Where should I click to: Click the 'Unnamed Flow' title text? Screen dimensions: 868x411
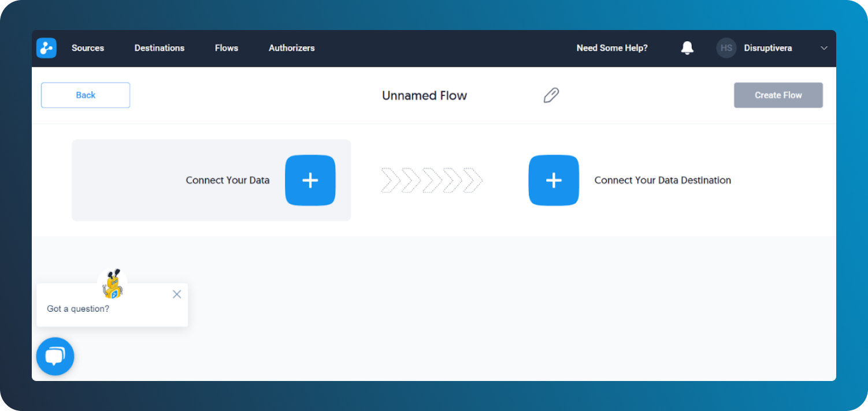(424, 95)
